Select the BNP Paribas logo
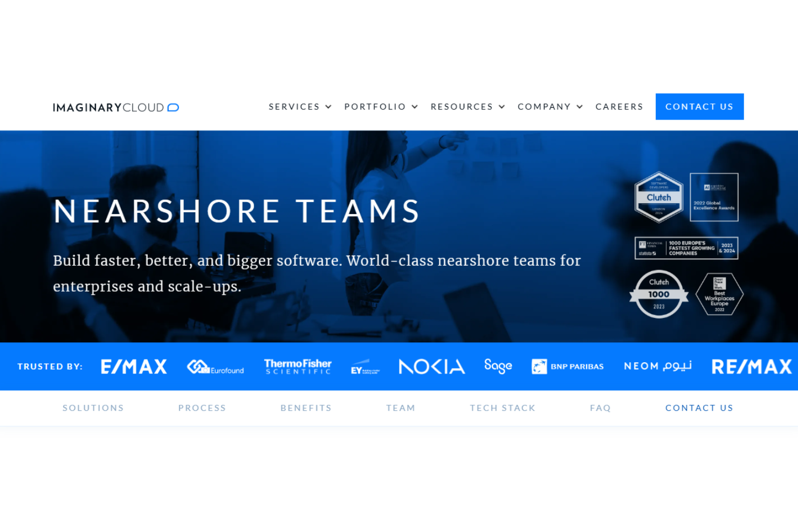 pyautogui.click(x=567, y=366)
